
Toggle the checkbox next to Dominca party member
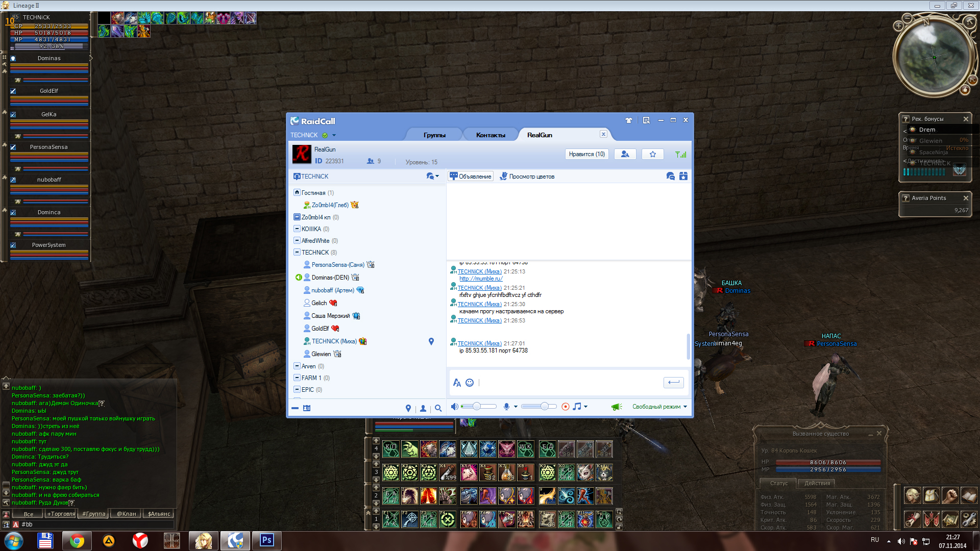tap(13, 213)
